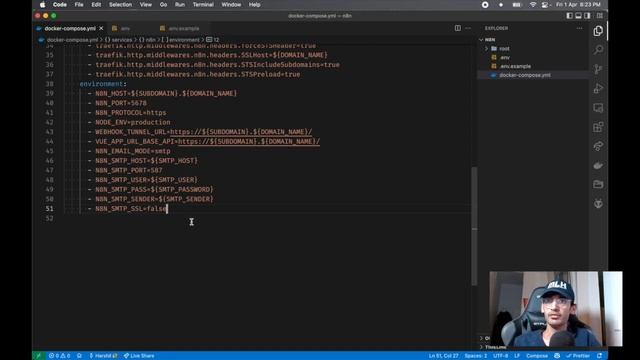Viewport: 640px width, 360px height.
Task: Click the Live Share status bar button
Action: point(139,356)
